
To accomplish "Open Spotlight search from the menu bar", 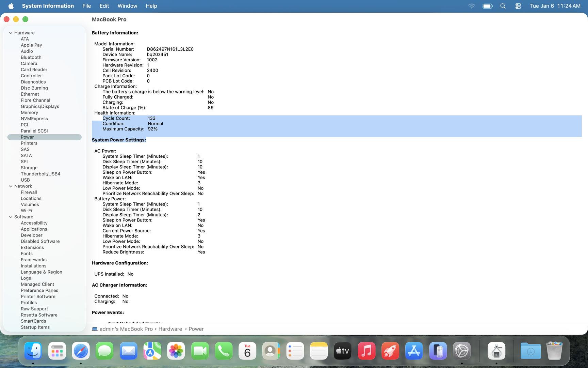I will 503,6.
